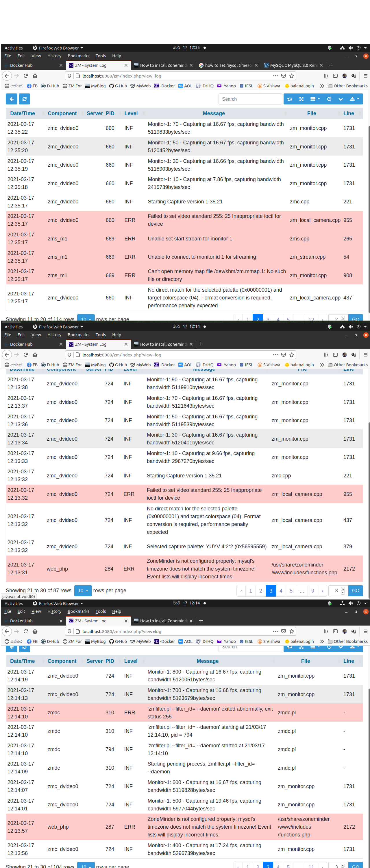Reload the page with Firefox reload icon in 12:35 window
This screenshot has width=370, height=868.
(26, 76)
